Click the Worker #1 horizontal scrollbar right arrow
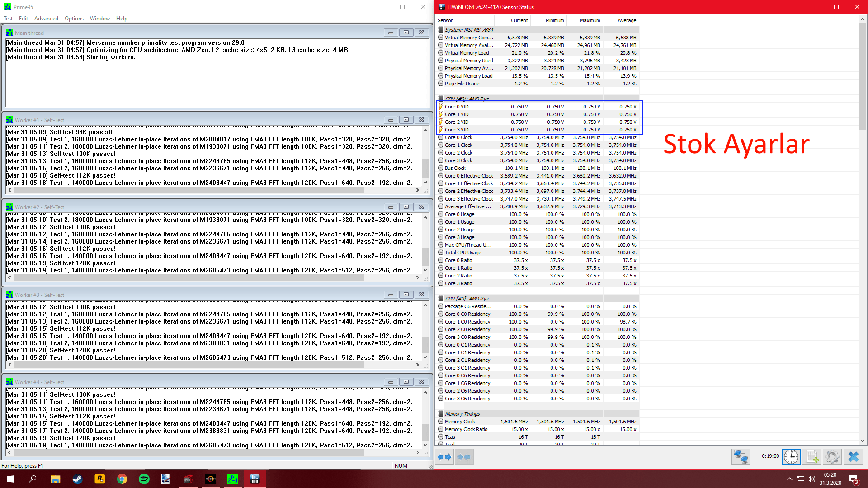The height and width of the screenshot is (488, 868). click(x=417, y=190)
